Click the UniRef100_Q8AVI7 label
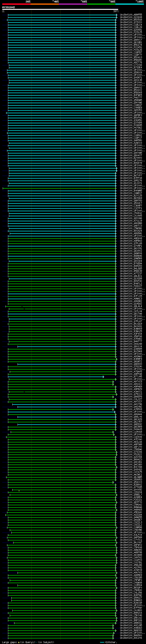The height and width of the screenshot is (644, 146). coord(131,40)
